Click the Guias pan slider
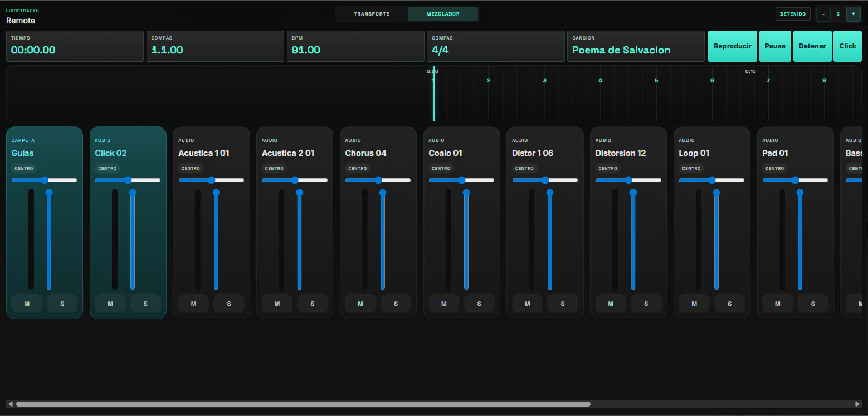 44,180
